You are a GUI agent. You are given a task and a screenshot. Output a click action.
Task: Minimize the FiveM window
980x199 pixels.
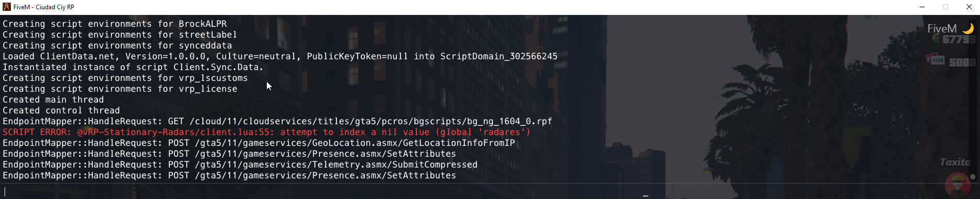(922, 7)
